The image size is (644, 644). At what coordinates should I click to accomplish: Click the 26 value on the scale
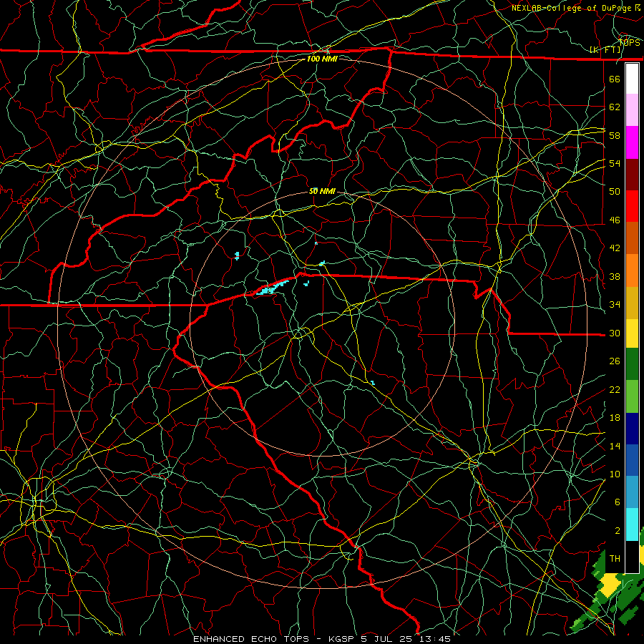point(615,361)
